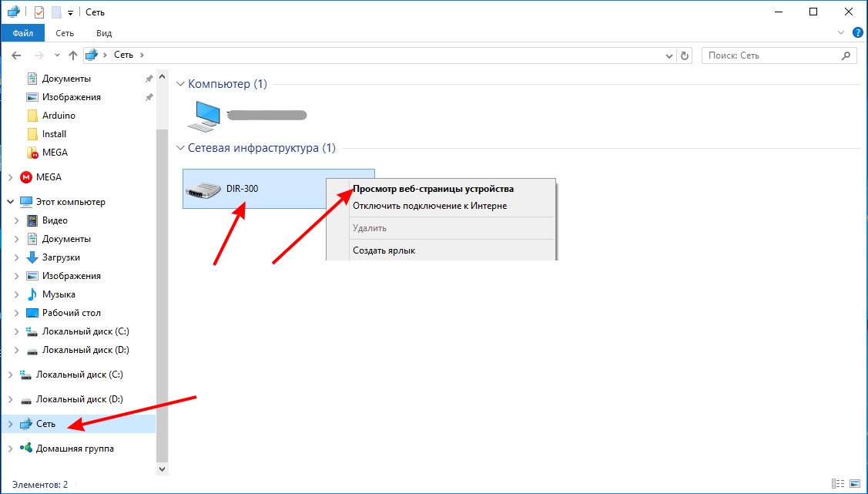The width and height of the screenshot is (868, 494).
Task: Click the navigate up arrow
Action: [72, 55]
